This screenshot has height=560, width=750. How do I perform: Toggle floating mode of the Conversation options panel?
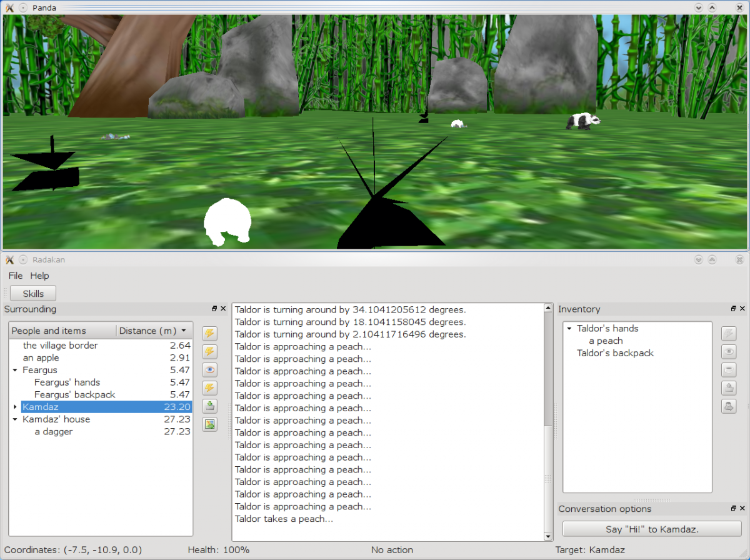pos(732,509)
